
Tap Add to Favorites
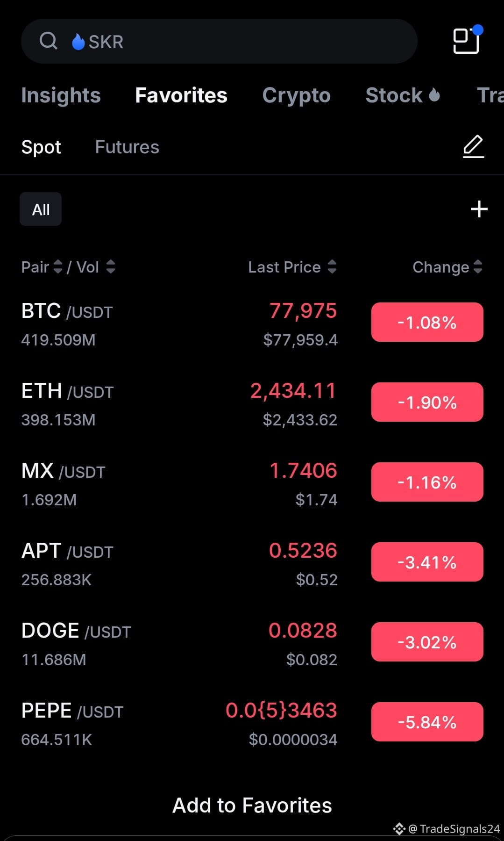pyautogui.click(x=252, y=805)
